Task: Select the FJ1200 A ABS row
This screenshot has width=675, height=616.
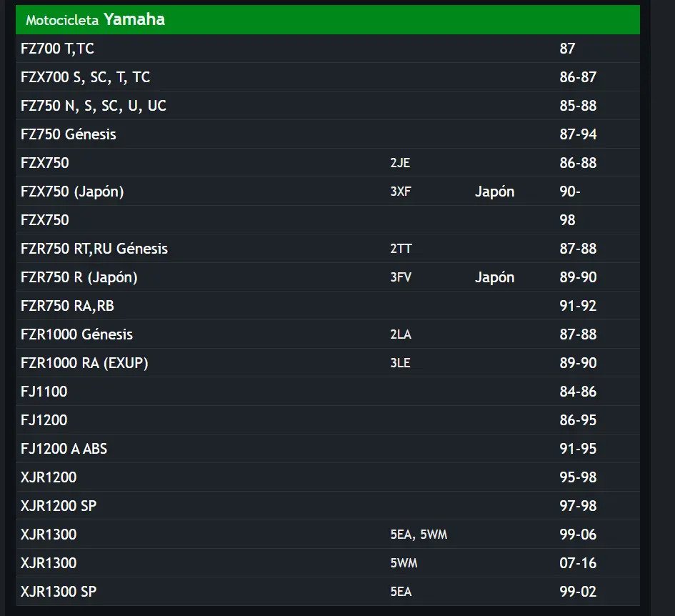Action: (x=328, y=449)
